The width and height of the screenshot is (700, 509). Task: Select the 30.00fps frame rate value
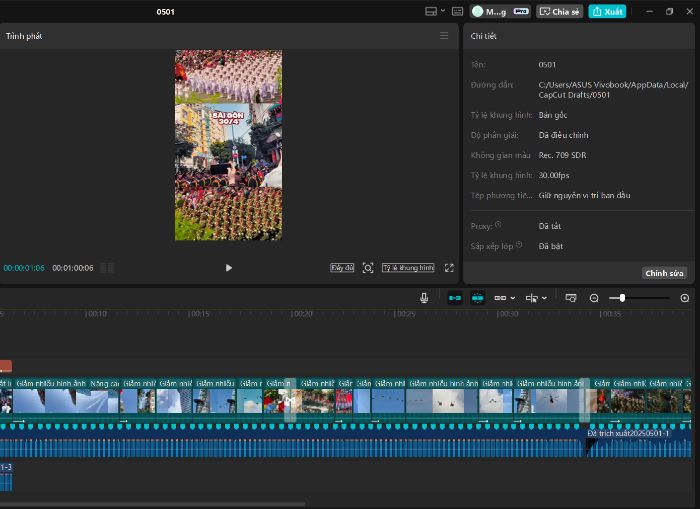tap(554, 175)
